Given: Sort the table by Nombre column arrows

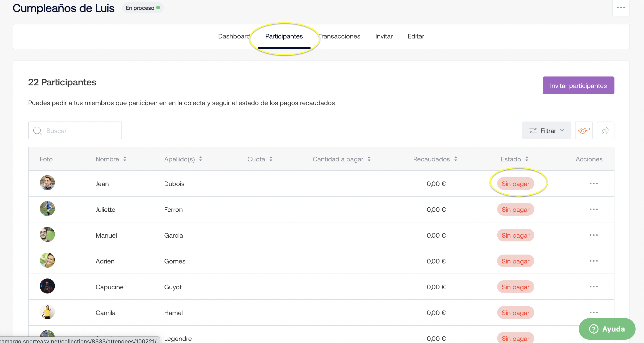Looking at the screenshot, I should (x=125, y=159).
